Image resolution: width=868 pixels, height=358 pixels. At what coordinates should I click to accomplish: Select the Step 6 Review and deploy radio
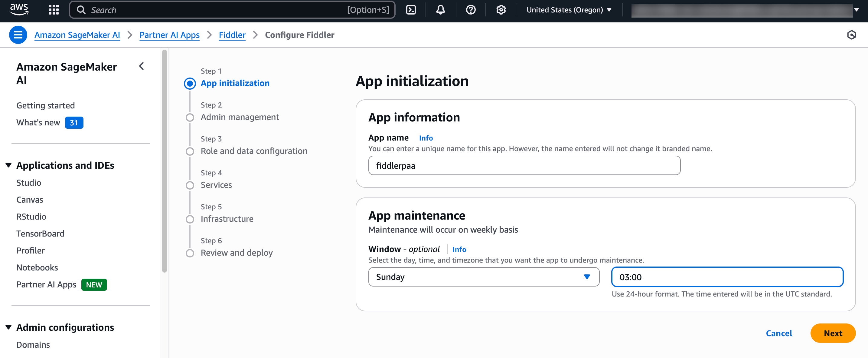190,253
